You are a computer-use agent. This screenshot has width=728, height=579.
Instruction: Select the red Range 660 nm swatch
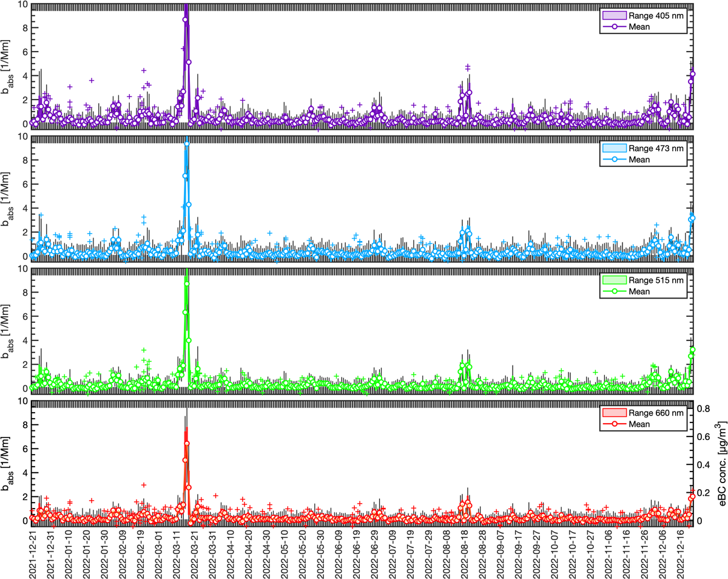click(615, 412)
